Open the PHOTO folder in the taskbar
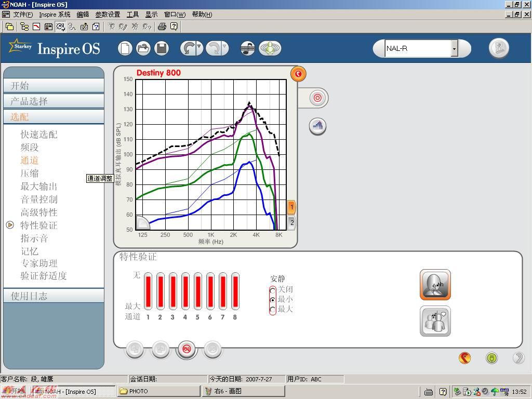This screenshot has height=399, width=532. (x=159, y=391)
